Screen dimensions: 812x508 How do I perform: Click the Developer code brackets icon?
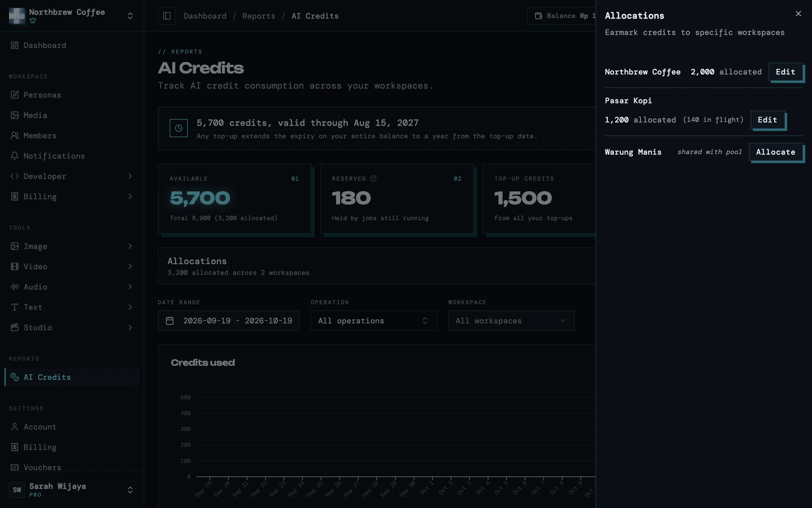pyautogui.click(x=14, y=176)
